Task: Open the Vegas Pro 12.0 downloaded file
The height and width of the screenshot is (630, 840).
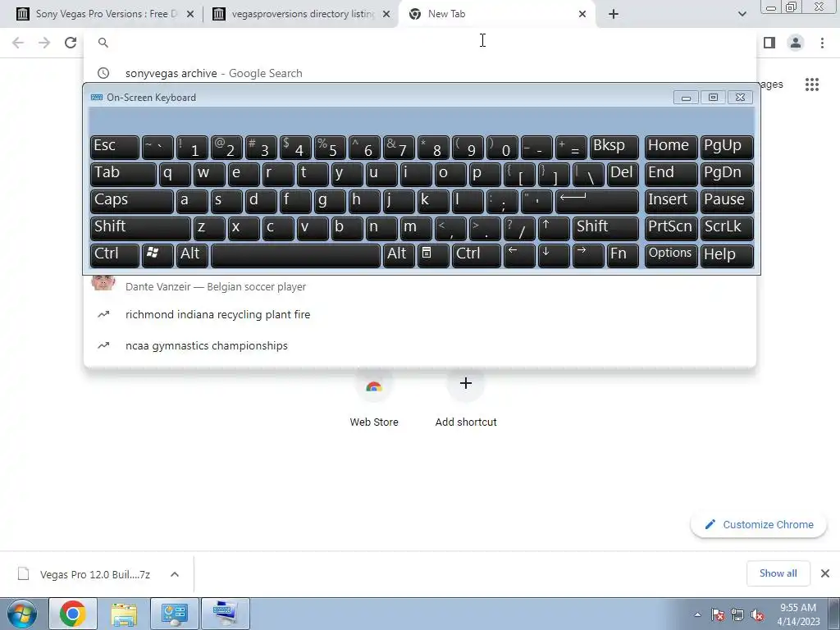Action: pyautogui.click(x=84, y=574)
